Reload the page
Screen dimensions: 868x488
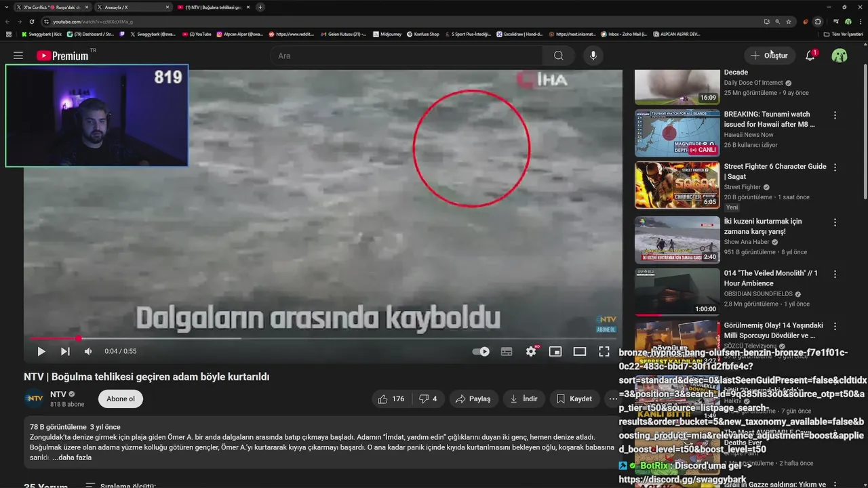tap(31, 22)
